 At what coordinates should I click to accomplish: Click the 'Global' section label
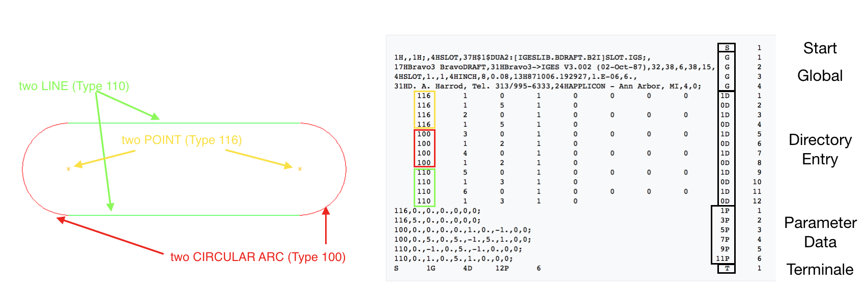pos(820,76)
